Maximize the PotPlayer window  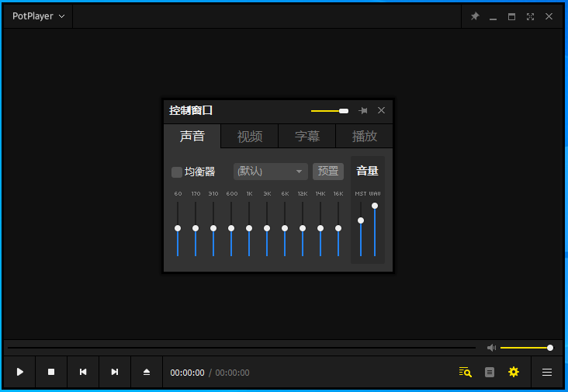coord(511,16)
